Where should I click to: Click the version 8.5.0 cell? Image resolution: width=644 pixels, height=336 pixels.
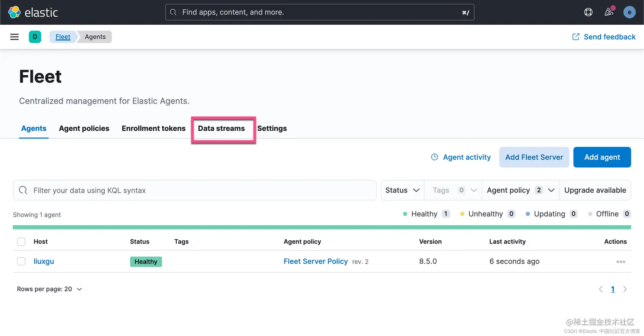coord(428,261)
